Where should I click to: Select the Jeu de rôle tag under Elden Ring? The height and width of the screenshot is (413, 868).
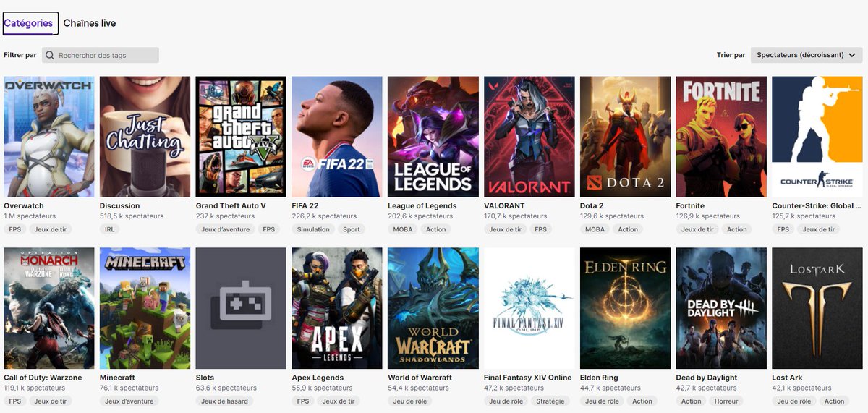(x=602, y=401)
